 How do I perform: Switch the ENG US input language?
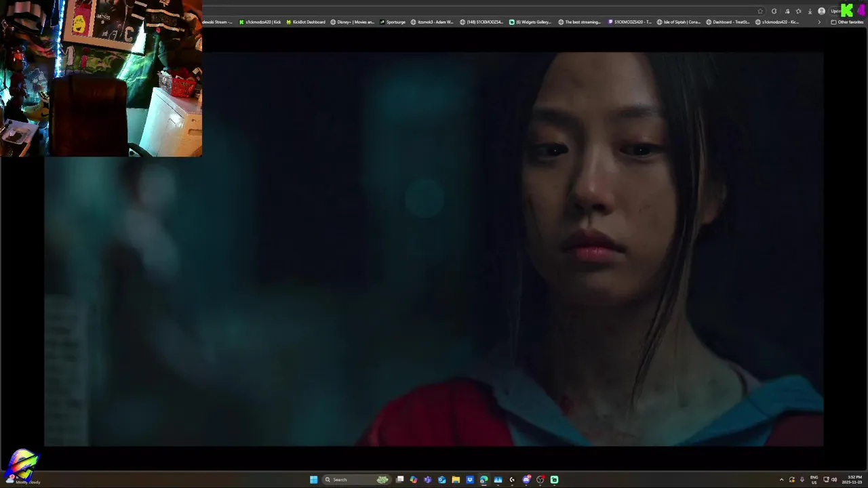click(814, 480)
